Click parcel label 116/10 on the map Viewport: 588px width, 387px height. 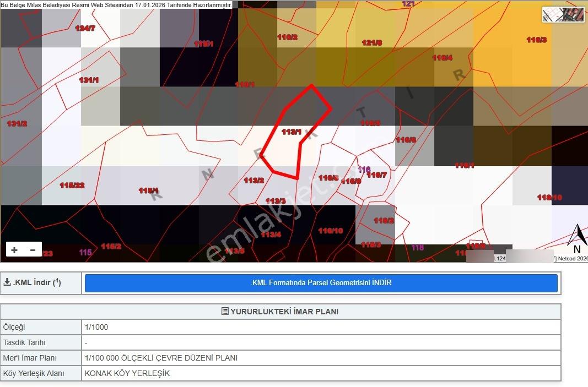331,231
